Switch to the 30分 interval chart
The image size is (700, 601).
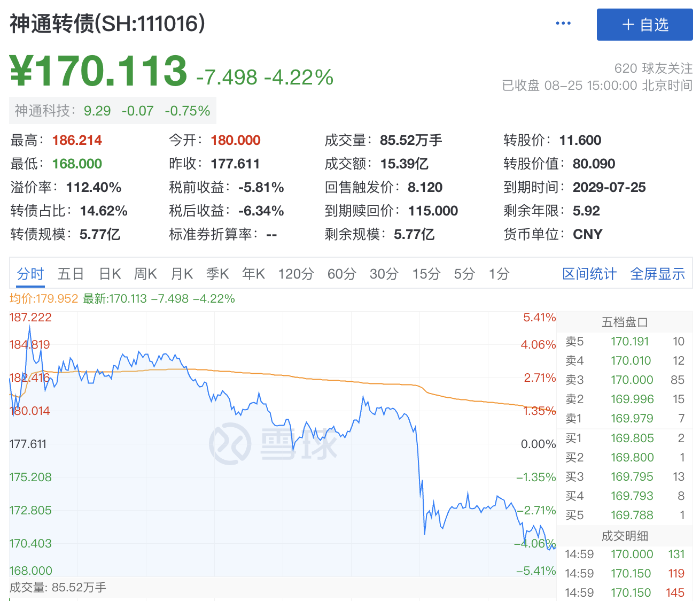(384, 274)
